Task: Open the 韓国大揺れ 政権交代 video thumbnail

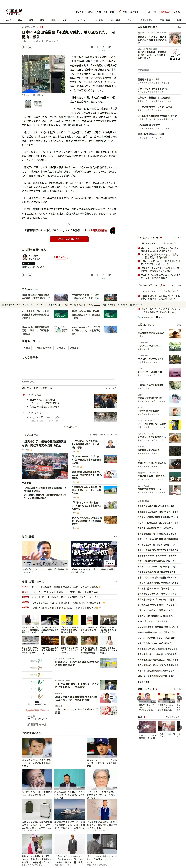Action: (94, 554)
